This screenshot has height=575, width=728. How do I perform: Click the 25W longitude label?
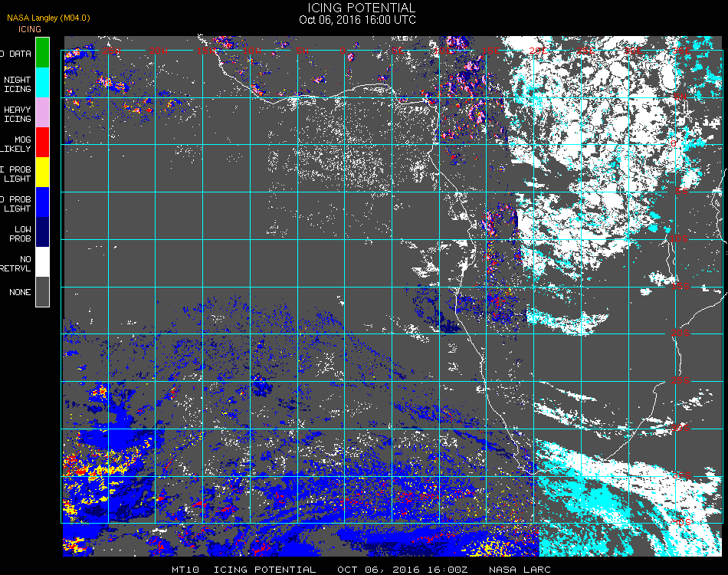pos(111,50)
